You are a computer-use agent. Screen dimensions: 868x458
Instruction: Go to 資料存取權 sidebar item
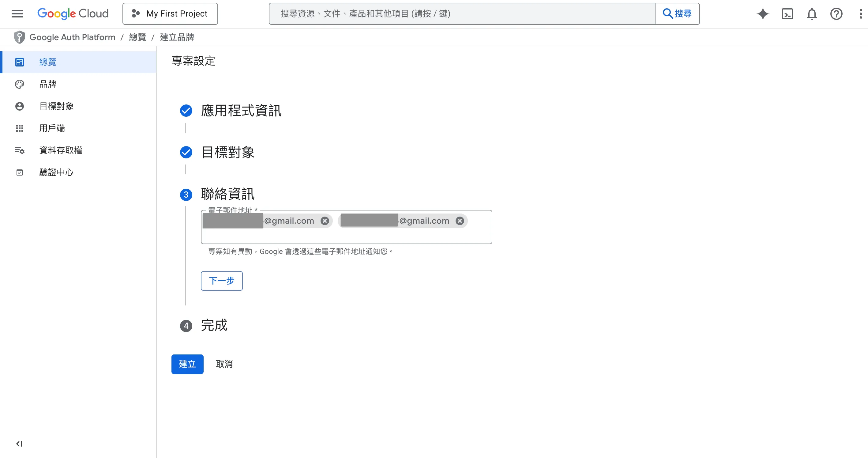tap(61, 150)
